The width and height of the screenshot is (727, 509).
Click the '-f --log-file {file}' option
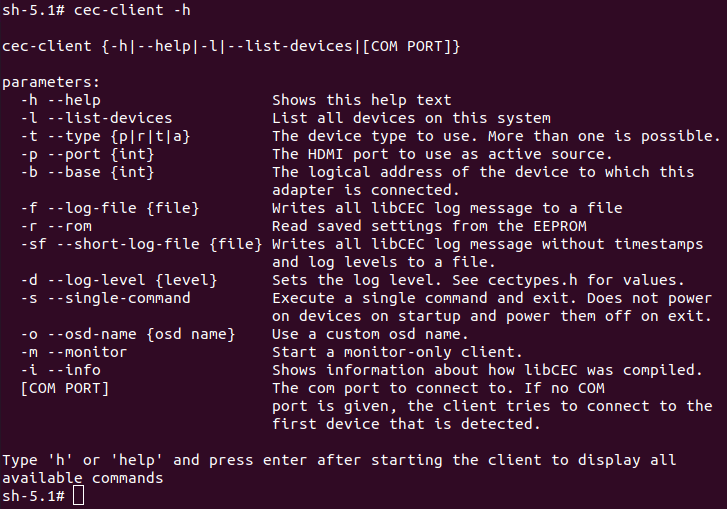coord(110,208)
